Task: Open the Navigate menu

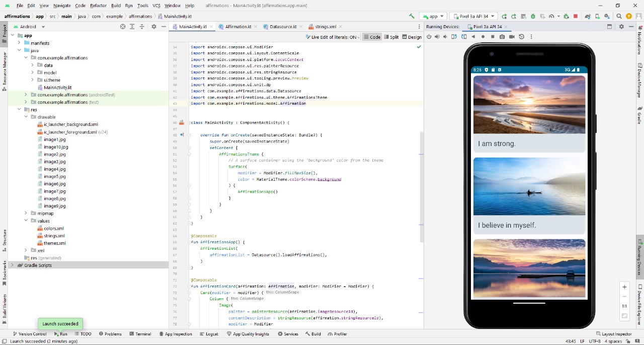Action: pyautogui.click(x=62, y=6)
